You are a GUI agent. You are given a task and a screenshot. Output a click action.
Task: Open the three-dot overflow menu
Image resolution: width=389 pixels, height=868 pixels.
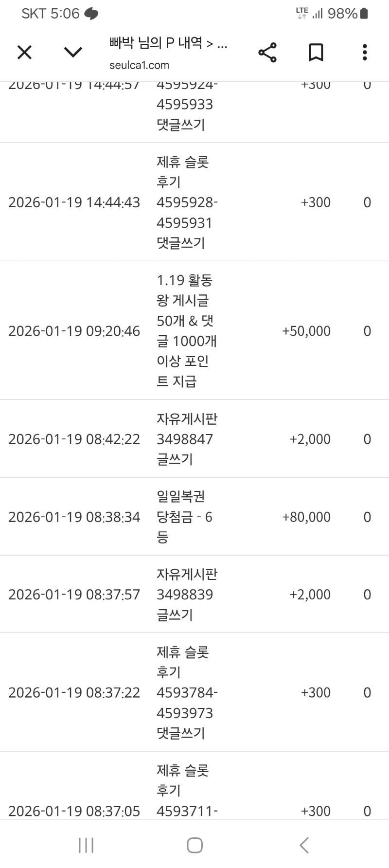(365, 52)
